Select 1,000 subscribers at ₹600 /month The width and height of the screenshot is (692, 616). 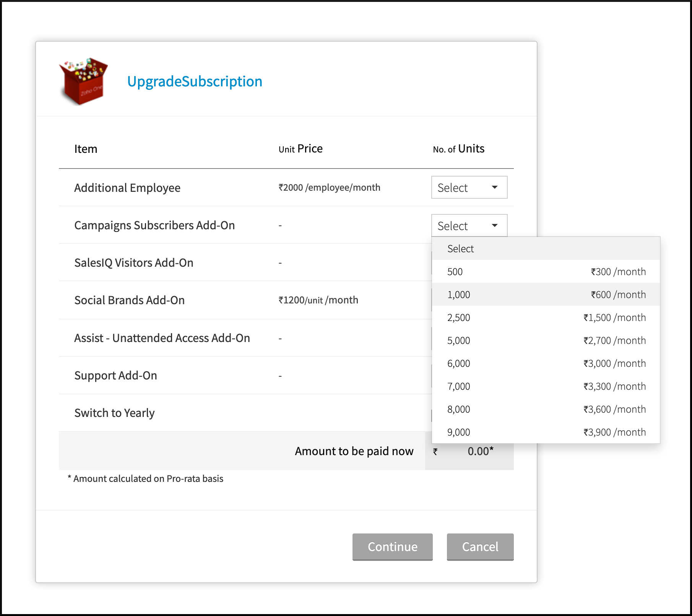click(x=546, y=294)
